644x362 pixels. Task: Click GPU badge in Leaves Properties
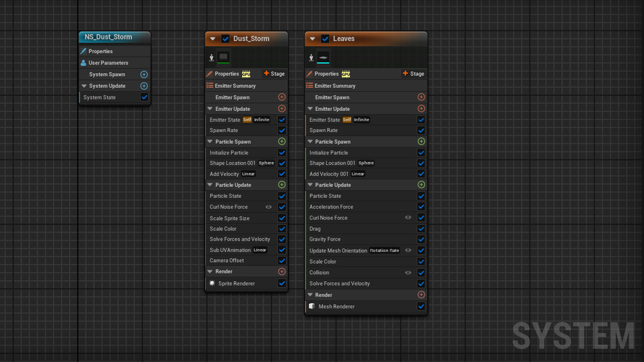346,74
